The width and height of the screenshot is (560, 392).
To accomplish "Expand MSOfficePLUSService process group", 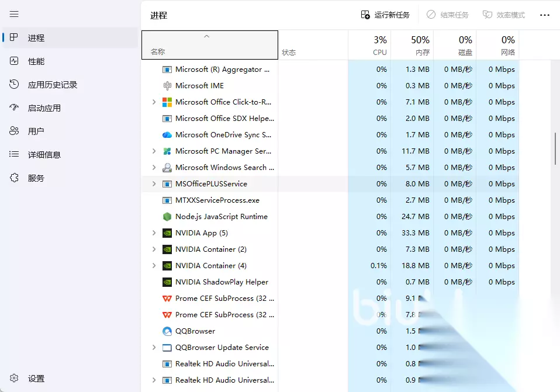I will [x=154, y=184].
